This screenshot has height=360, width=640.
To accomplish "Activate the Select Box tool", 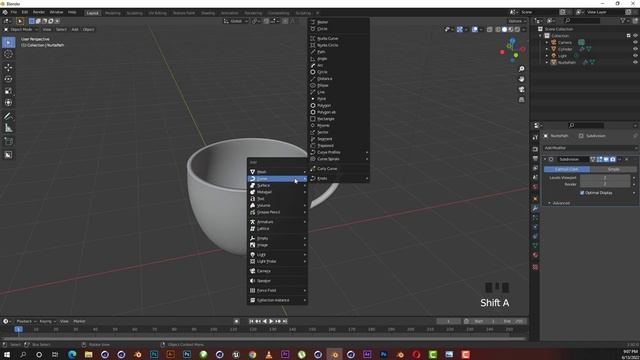I will [8, 42].
